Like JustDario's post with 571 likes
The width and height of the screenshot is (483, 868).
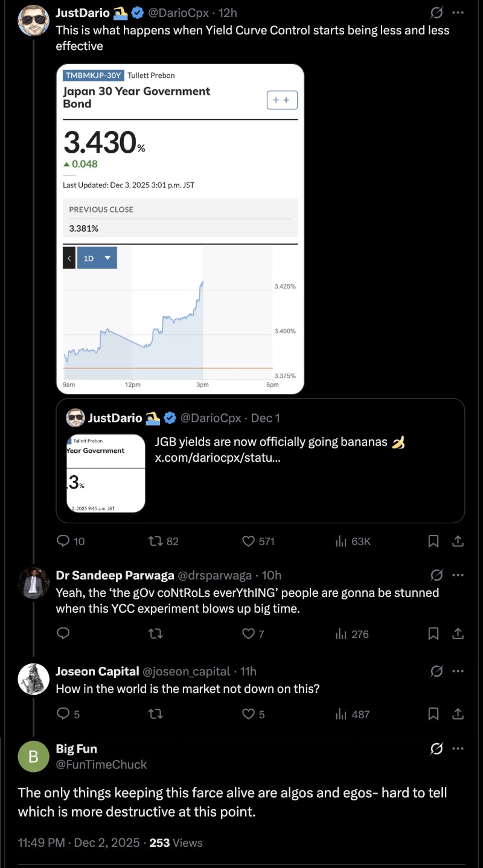(248, 541)
